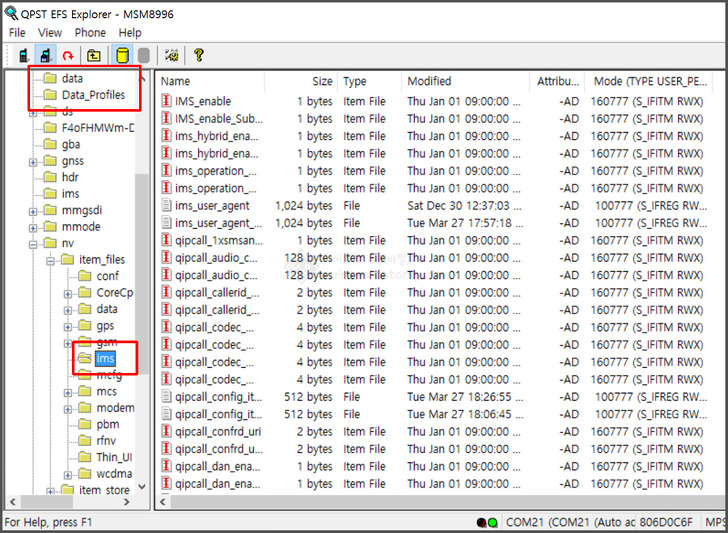Select the ims_user_agent file entry
The image size is (728, 533).
pyautogui.click(x=212, y=206)
